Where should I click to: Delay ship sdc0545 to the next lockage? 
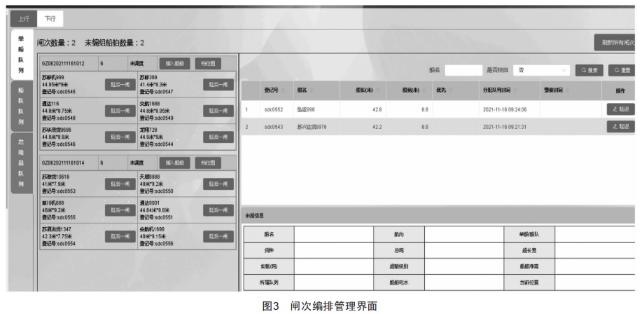119,84
